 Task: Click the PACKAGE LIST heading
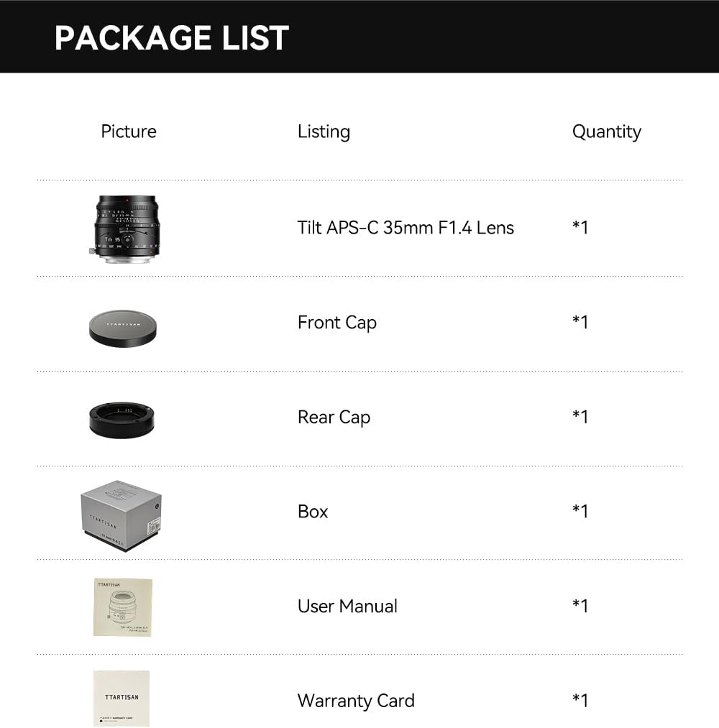tap(172, 37)
